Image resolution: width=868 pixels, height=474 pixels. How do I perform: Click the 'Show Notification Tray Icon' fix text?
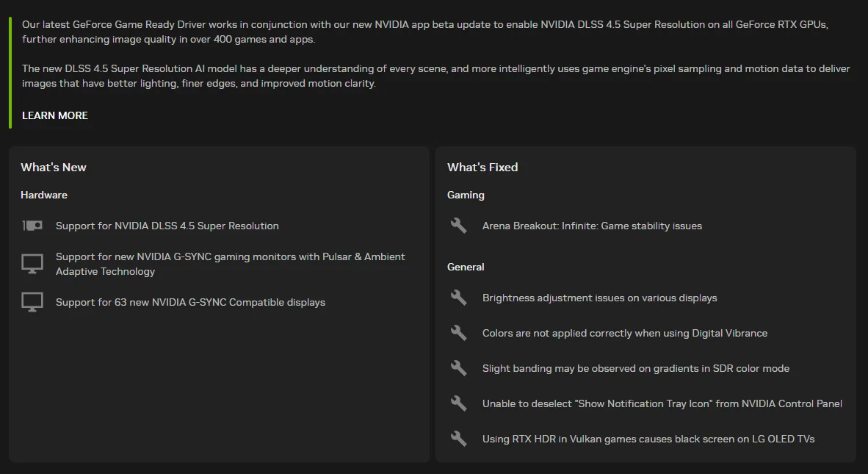click(x=662, y=403)
